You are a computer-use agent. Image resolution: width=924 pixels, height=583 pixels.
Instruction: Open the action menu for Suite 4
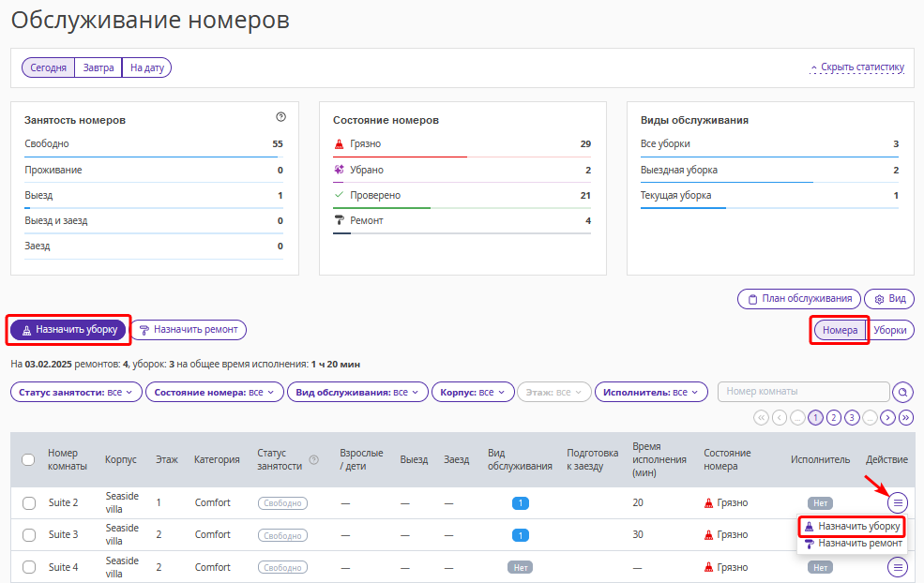[x=898, y=567]
